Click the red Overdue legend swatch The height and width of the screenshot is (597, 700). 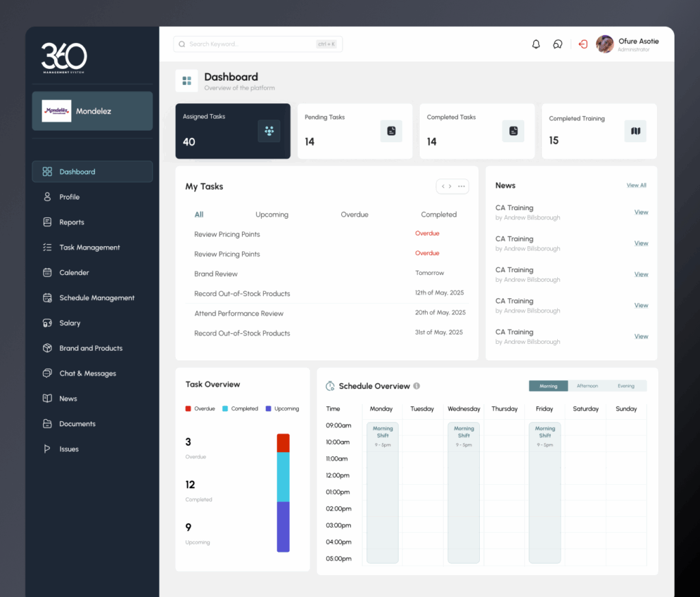[188, 409]
